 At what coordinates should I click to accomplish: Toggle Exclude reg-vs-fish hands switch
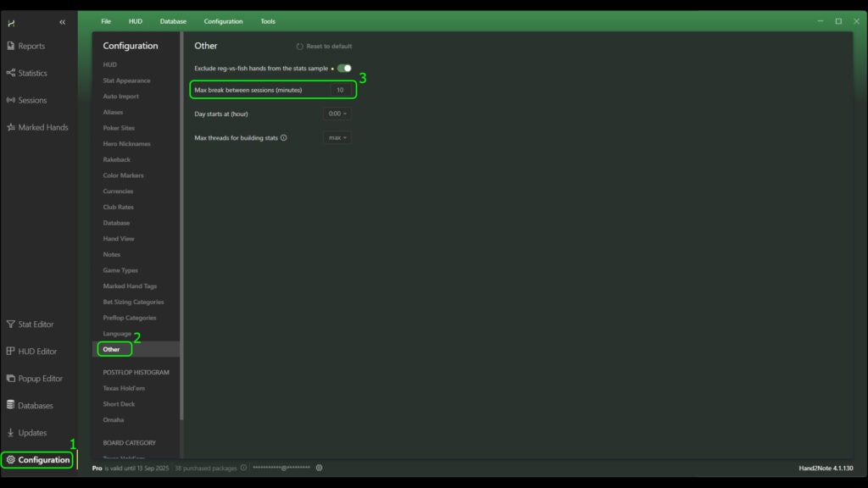(x=344, y=68)
